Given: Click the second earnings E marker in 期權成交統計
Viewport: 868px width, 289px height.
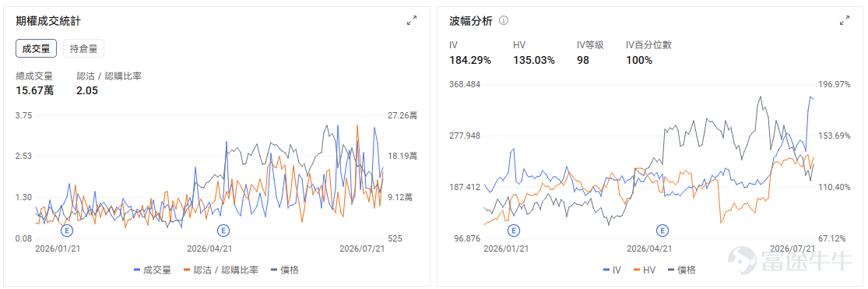Looking at the screenshot, I should (x=223, y=230).
